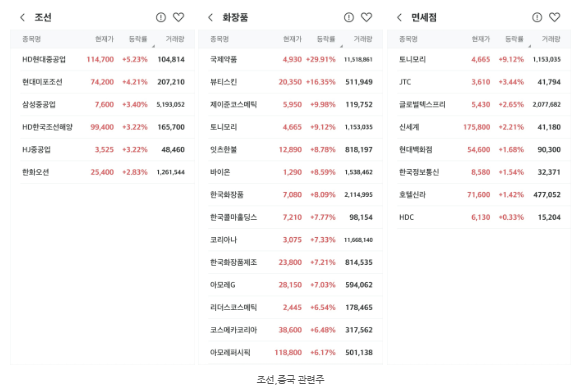This screenshot has height=386, width=576.
Task: Open 아모레퍼시픽 stock row
Action: pos(291,353)
